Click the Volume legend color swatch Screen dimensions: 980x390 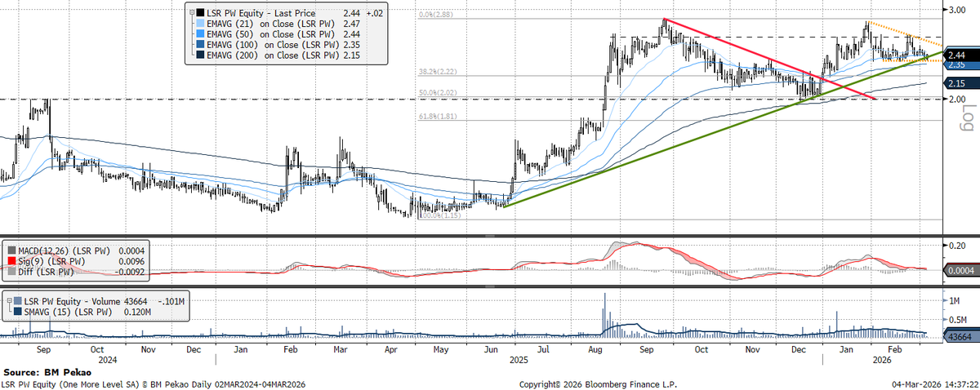tap(18, 299)
